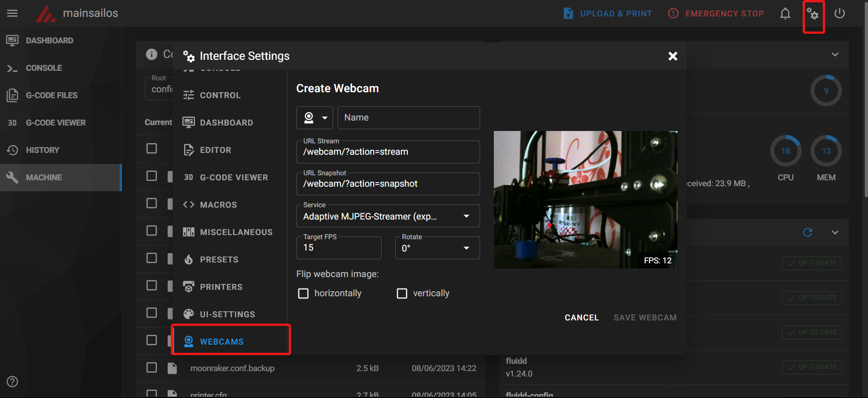The height and width of the screenshot is (398, 868).
Task: Open the power menu icon
Action: point(840,13)
